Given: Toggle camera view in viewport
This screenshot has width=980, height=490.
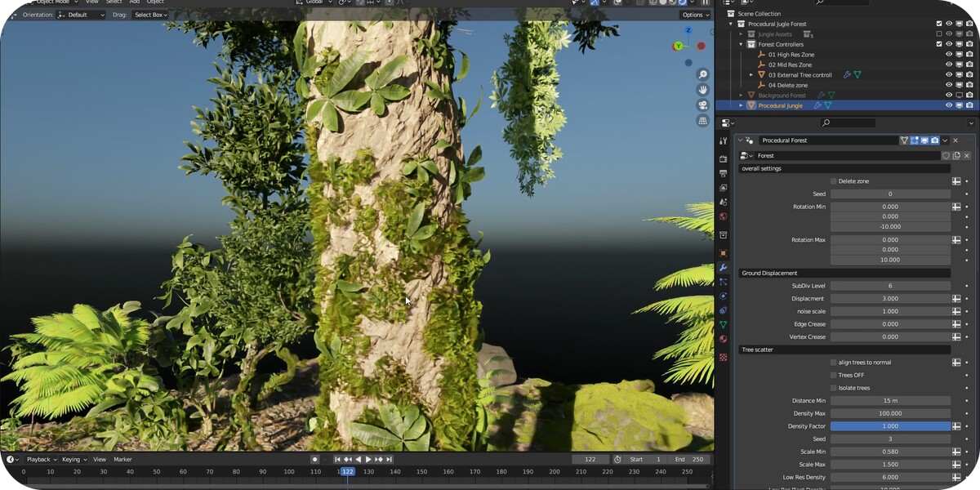Looking at the screenshot, I should 702,105.
